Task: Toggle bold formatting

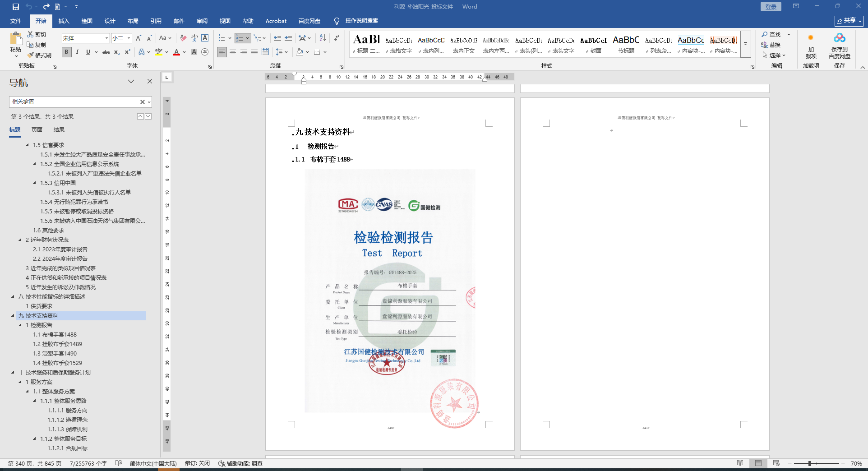Action: coord(67,52)
